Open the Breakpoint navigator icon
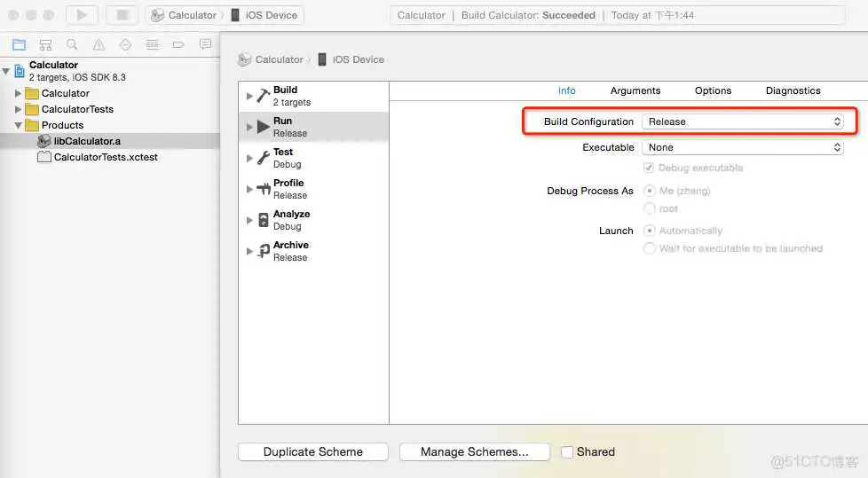Viewport: 868px width, 478px height. (x=178, y=44)
